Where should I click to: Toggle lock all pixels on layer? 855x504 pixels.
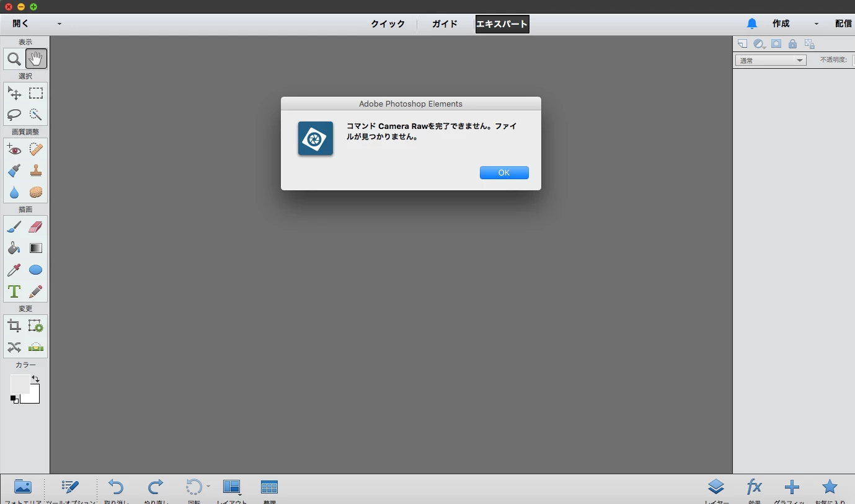[x=792, y=44]
